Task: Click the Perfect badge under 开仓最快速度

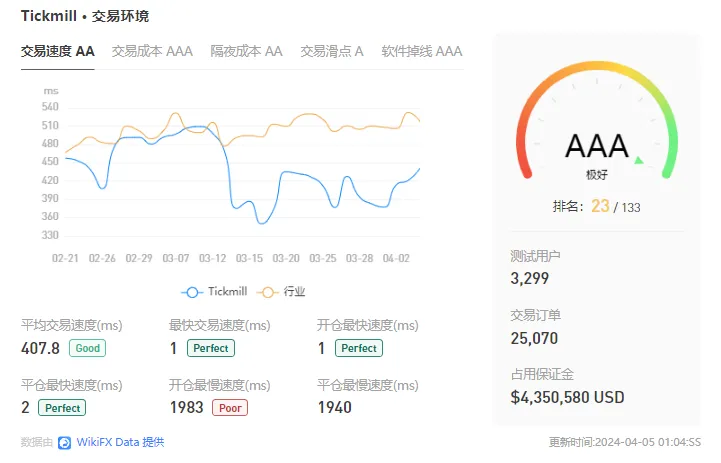Action: tap(359, 348)
